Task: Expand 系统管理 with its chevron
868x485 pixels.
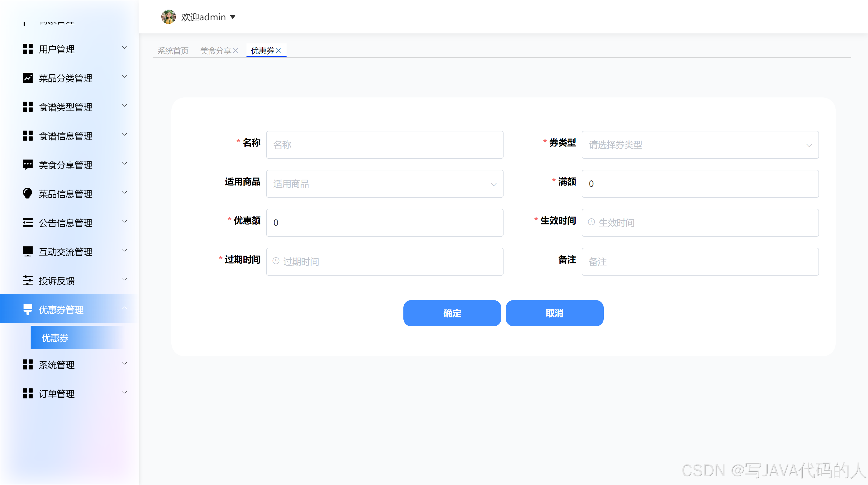Action: click(x=125, y=363)
